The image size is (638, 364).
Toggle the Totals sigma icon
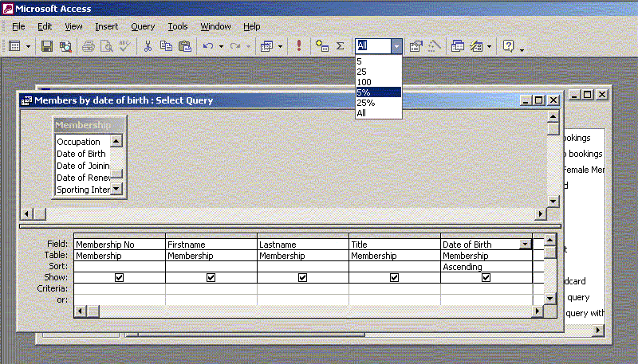(340, 46)
